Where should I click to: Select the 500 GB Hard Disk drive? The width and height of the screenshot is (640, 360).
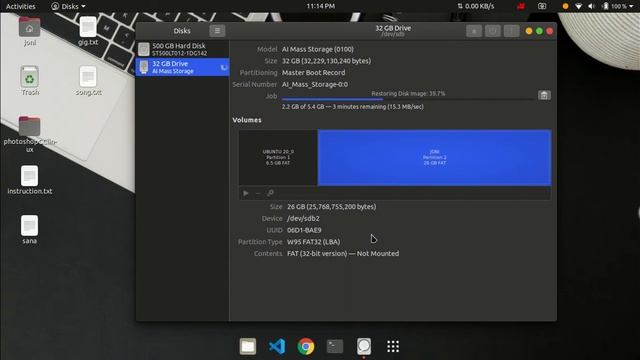(182, 49)
